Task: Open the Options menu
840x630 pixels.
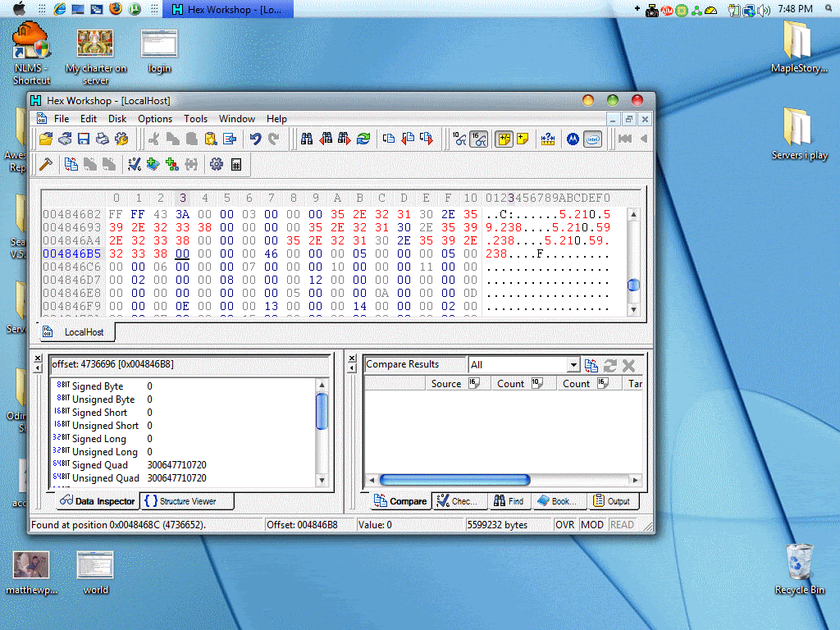Action: point(155,119)
